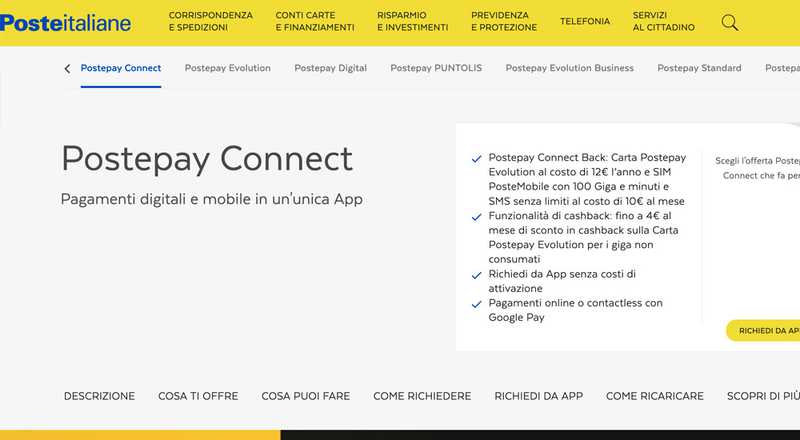Switch to Postepay Standard tab
This screenshot has width=800, height=440.
pos(699,68)
